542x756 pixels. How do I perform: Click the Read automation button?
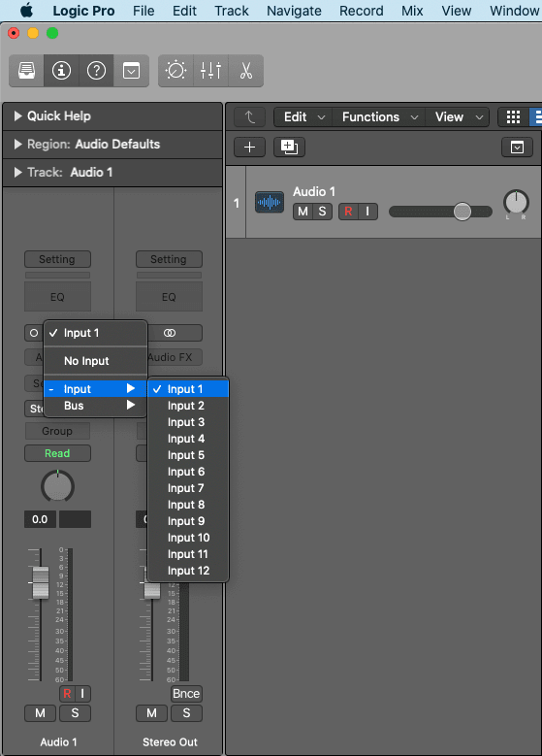pos(57,453)
